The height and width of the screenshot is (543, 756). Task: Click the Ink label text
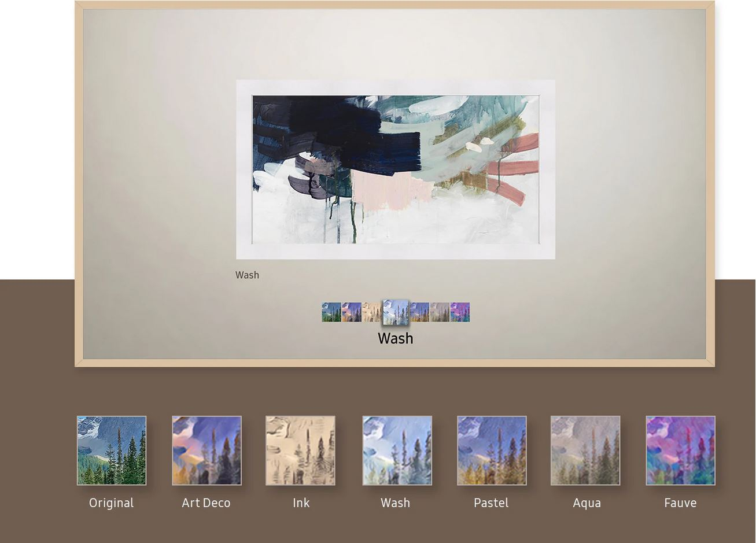301,503
